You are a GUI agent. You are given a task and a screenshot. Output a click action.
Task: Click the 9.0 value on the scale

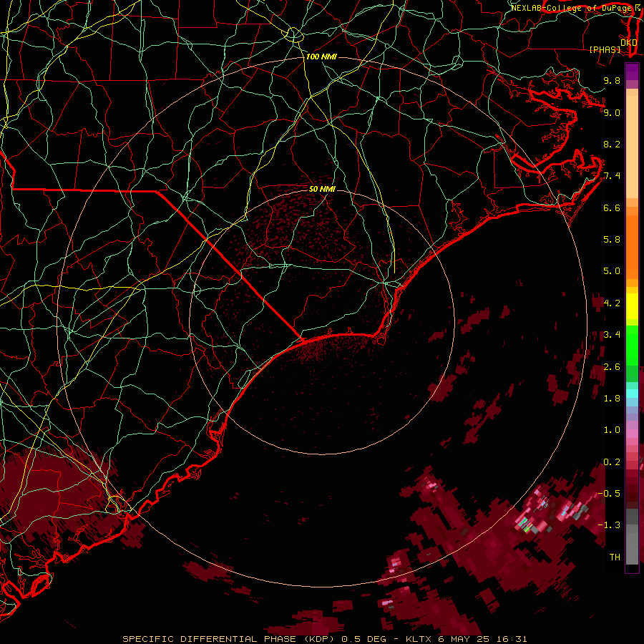[x=612, y=112]
